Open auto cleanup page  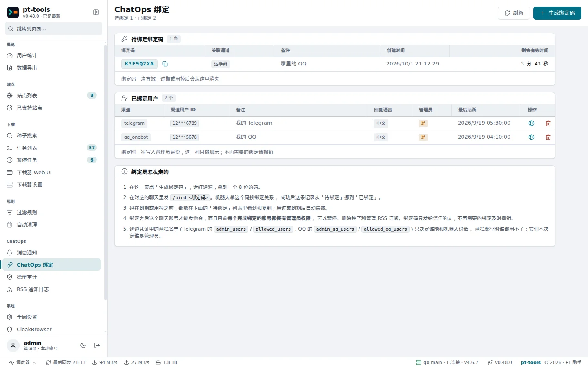(x=52, y=225)
